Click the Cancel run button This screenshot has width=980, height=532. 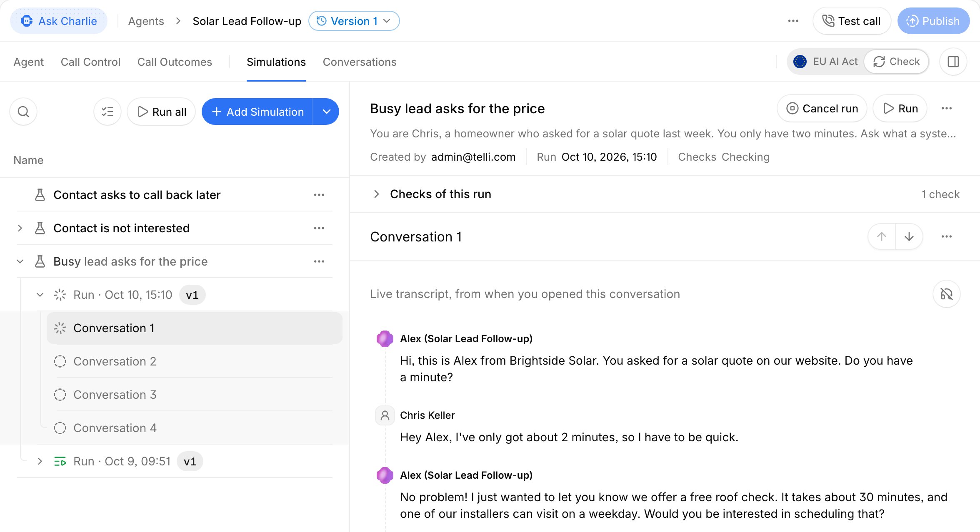(822, 109)
